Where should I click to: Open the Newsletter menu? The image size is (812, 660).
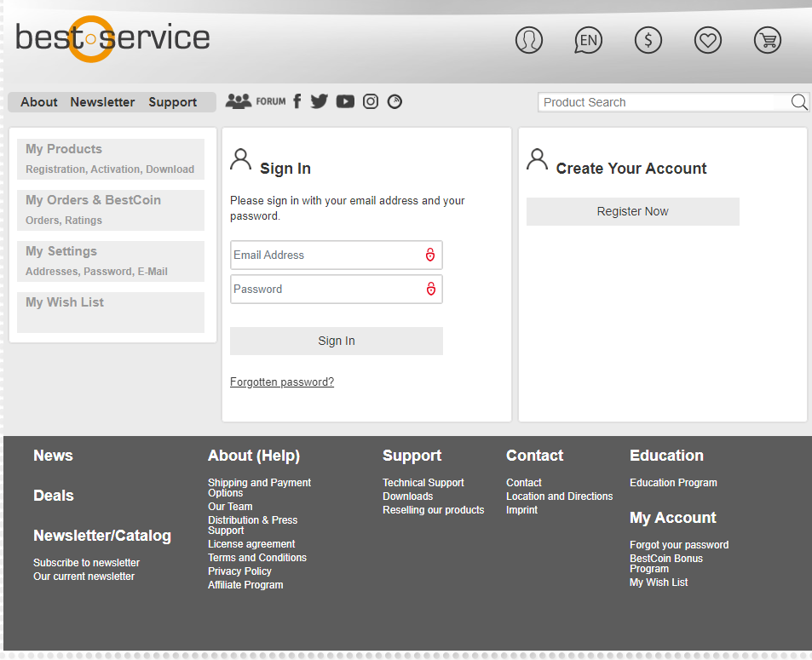pos(102,102)
